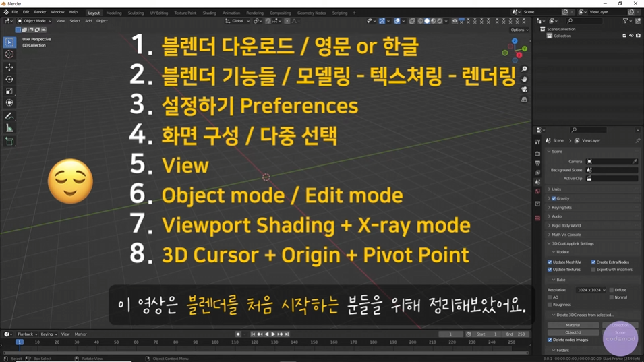Open the Playback dropdown in timeline

[27, 334]
